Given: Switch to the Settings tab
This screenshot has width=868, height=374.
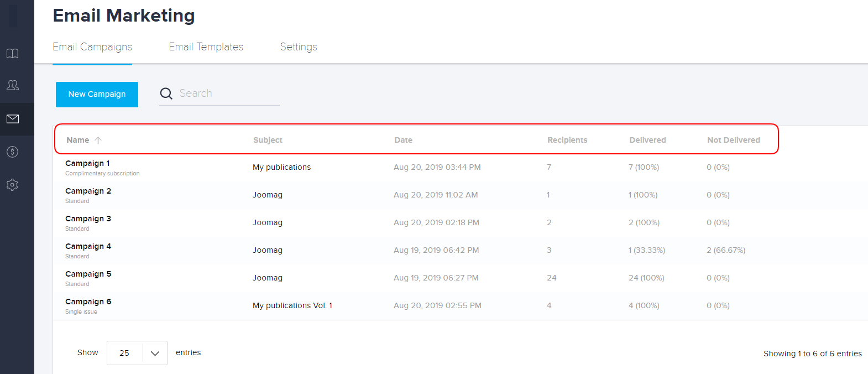Looking at the screenshot, I should point(299,47).
